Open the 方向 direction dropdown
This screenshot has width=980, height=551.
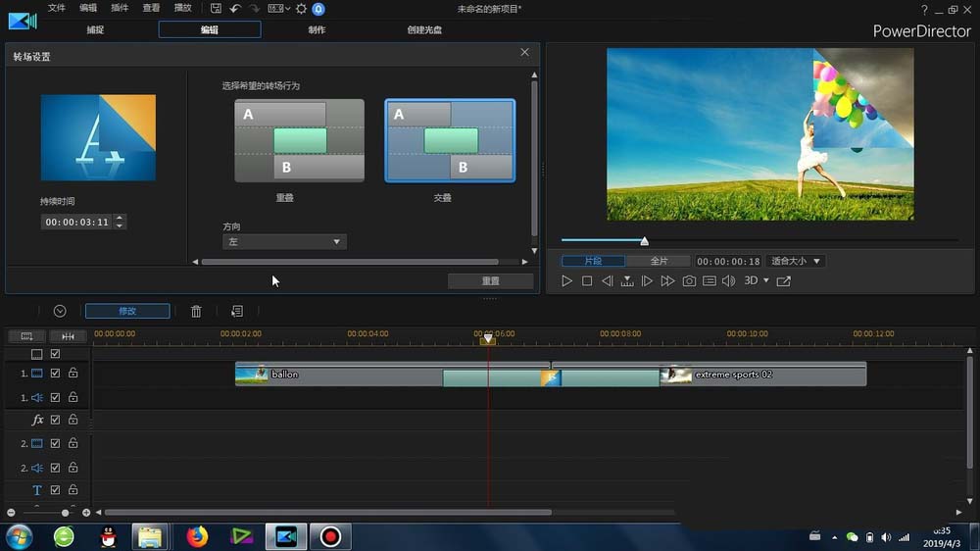tap(284, 241)
